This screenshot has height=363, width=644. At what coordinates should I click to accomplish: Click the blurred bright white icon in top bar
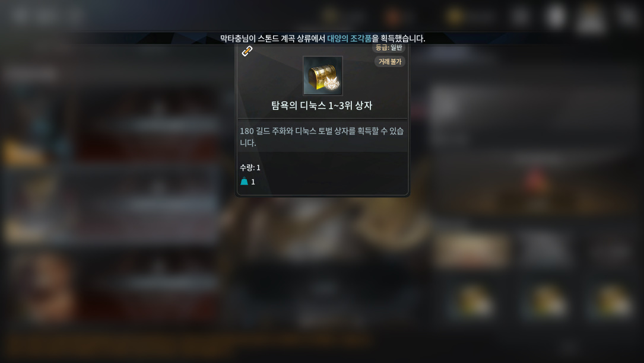pos(556,17)
